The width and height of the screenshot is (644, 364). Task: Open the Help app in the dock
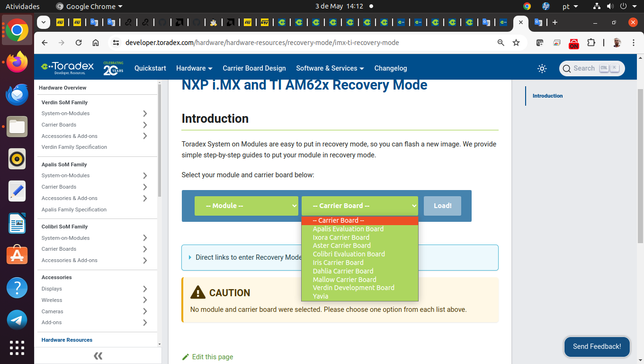tap(17, 288)
